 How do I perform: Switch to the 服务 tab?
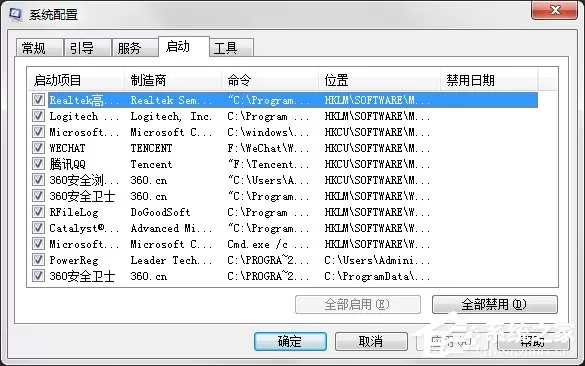coord(135,48)
